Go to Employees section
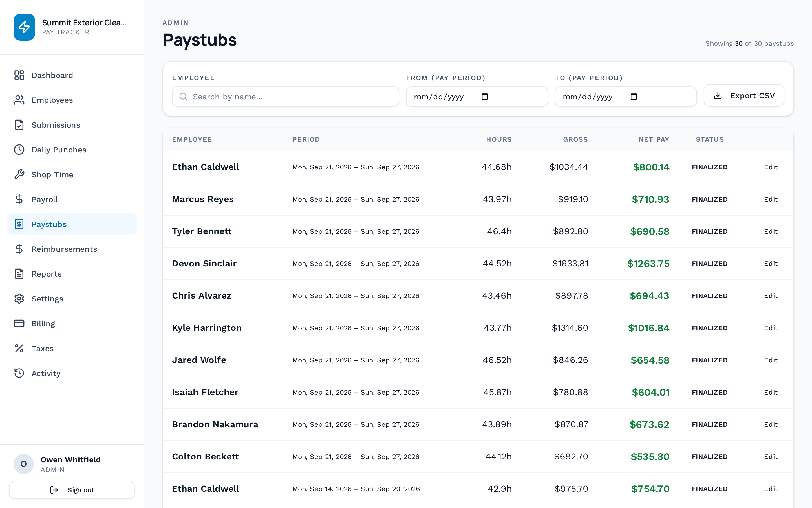 72,100
